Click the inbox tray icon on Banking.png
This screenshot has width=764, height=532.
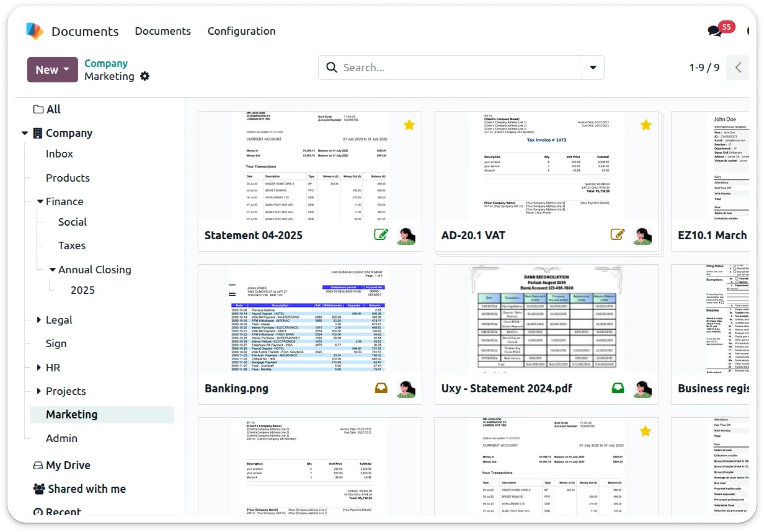click(x=381, y=388)
